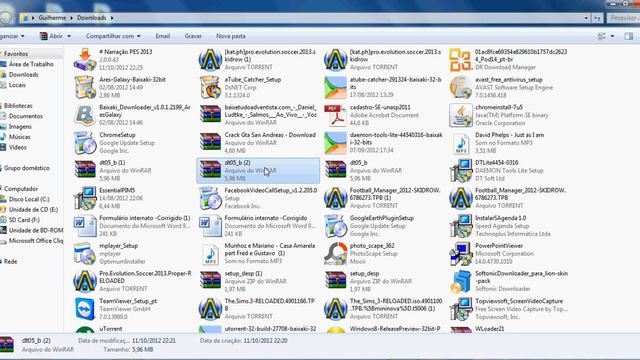The width and height of the screenshot is (640, 360).
Task: Open Unidade de CD (E:)
Action: 33,209
